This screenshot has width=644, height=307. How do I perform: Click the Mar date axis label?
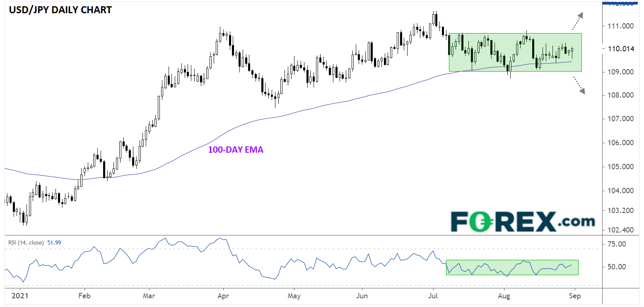[x=149, y=296]
